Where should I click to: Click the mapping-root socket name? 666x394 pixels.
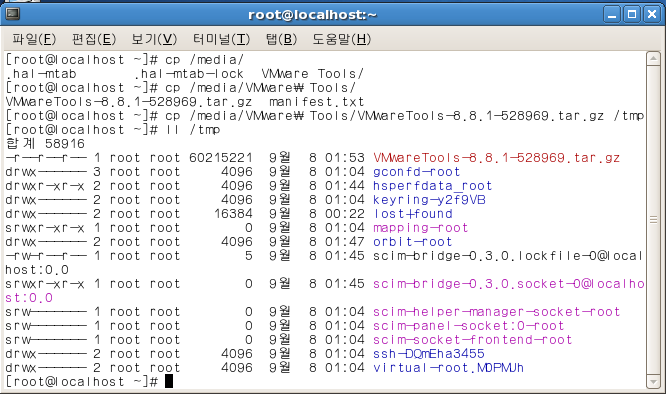420,228
